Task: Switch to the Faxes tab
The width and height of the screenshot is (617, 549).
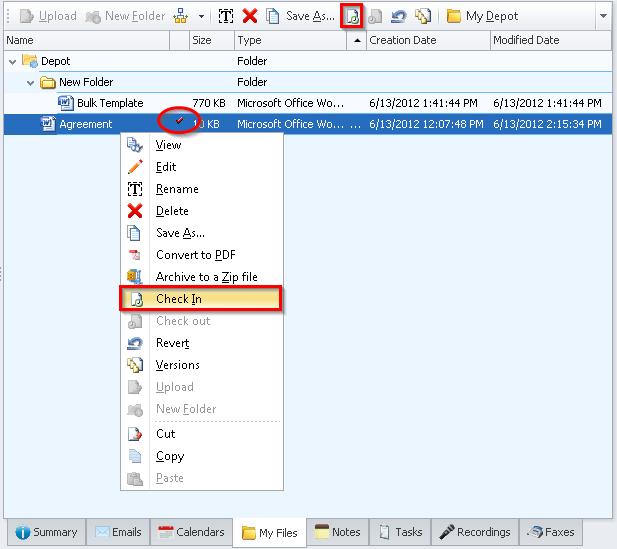Action: (x=550, y=532)
